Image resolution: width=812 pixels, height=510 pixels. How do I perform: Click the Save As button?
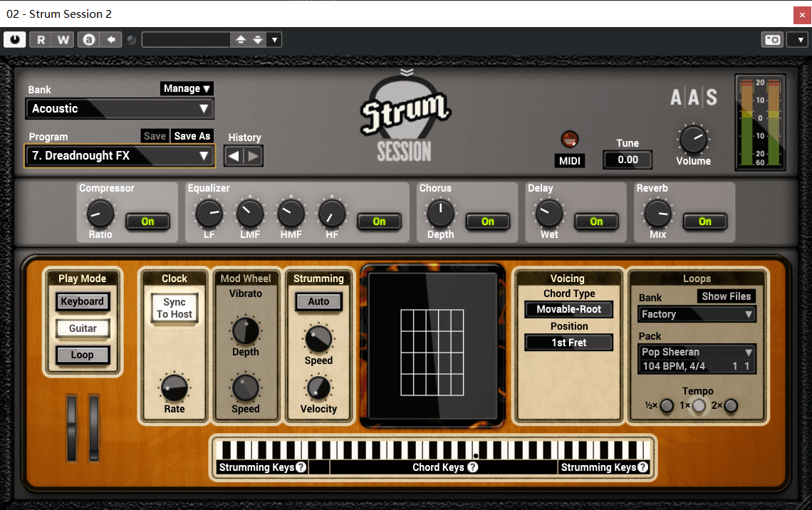[x=192, y=136]
